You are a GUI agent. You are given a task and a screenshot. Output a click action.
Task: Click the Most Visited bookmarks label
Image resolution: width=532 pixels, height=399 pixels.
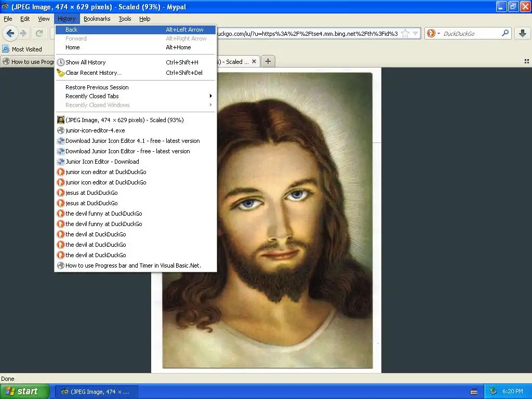coord(27,49)
